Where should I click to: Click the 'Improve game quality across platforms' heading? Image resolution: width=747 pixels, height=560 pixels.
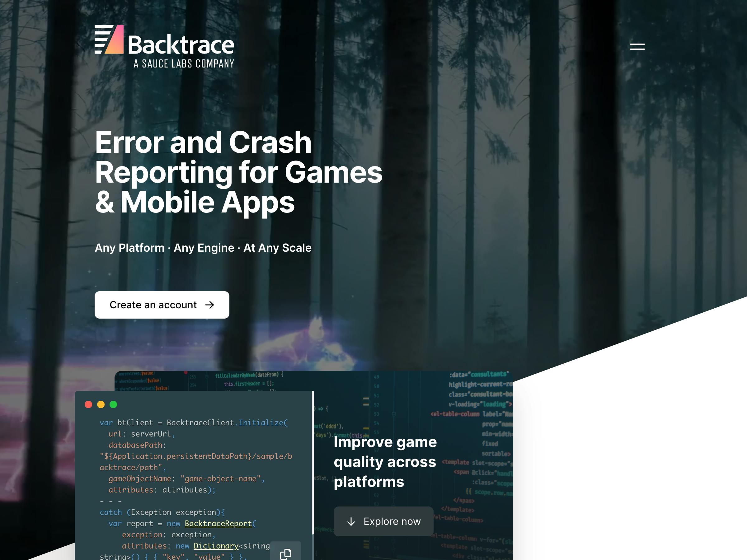point(385,462)
